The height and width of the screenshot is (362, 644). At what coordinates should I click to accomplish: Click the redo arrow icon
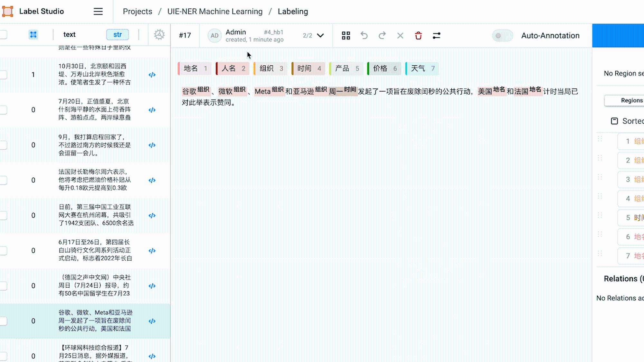[x=382, y=35]
